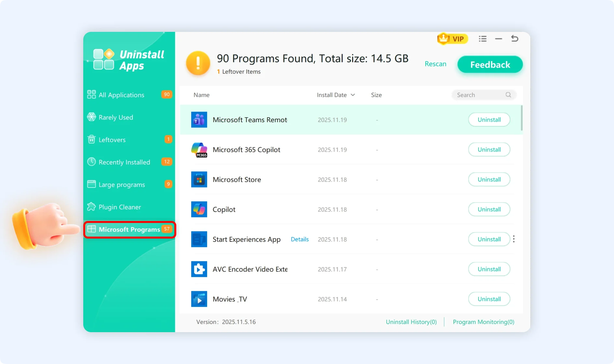This screenshot has height=364, width=614.
Task: Click the orange warning exclamation icon
Action: click(x=198, y=63)
